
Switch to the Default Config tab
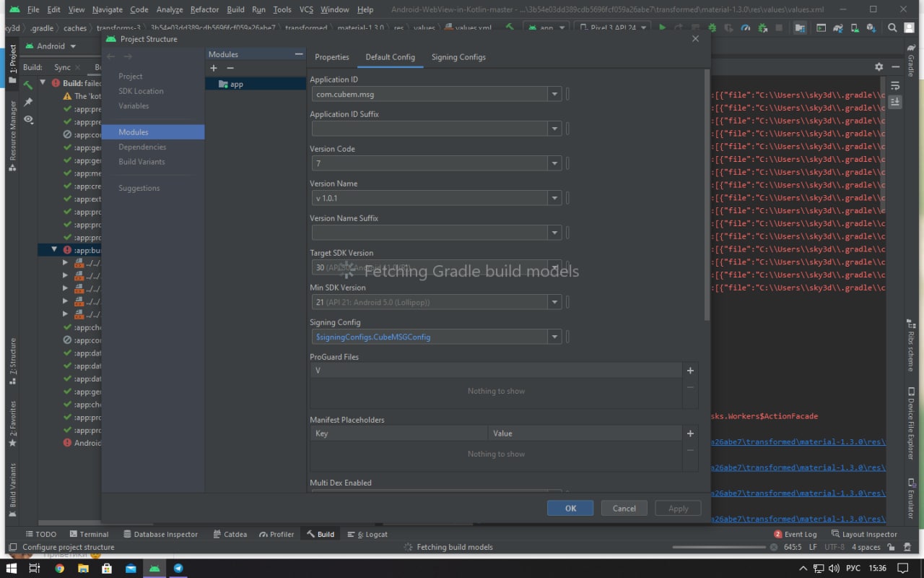pyautogui.click(x=390, y=57)
